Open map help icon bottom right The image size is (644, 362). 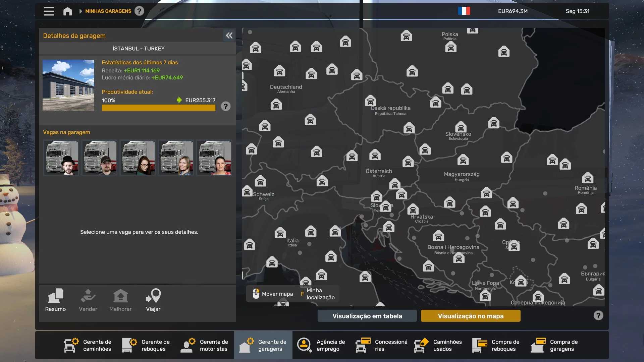coord(598,315)
